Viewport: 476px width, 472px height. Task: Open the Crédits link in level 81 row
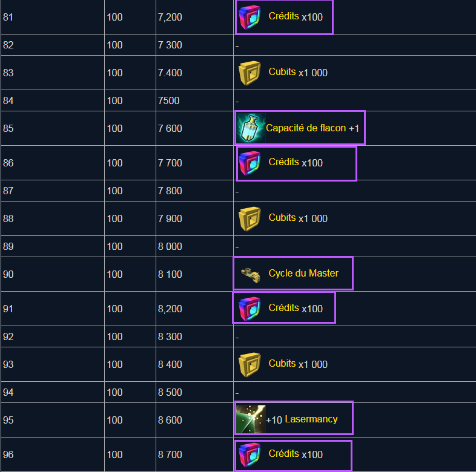click(x=283, y=16)
